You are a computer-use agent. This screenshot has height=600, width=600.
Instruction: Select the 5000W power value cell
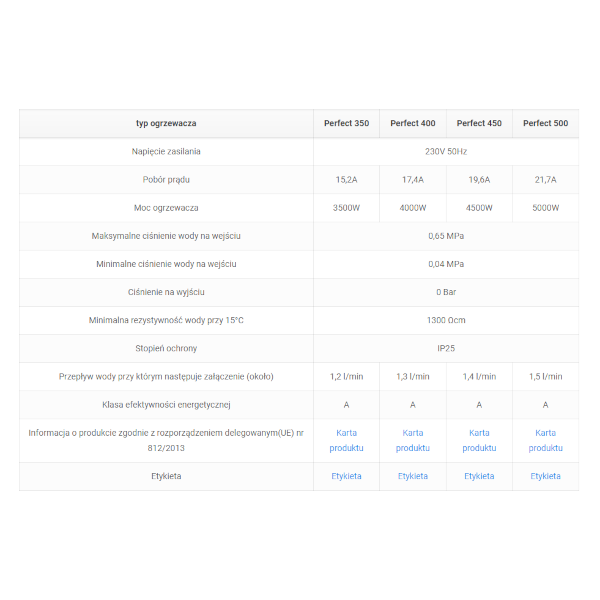(x=545, y=208)
